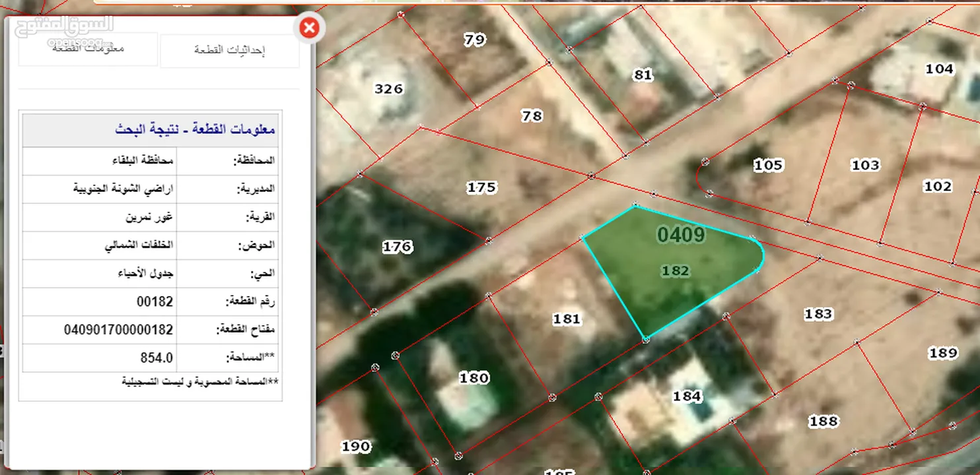Screen dimensions: 980x475
Task: Select parcel 175 on the map
Action: point(481,187)
